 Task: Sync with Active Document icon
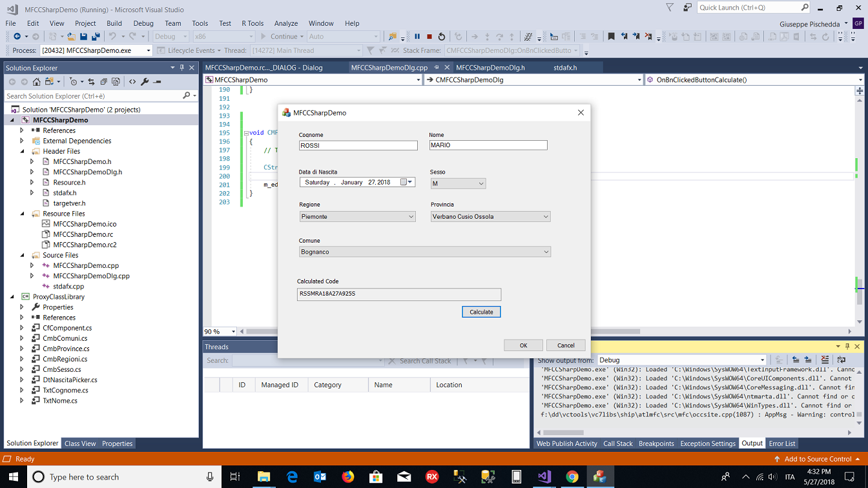(x=91, y=82)
